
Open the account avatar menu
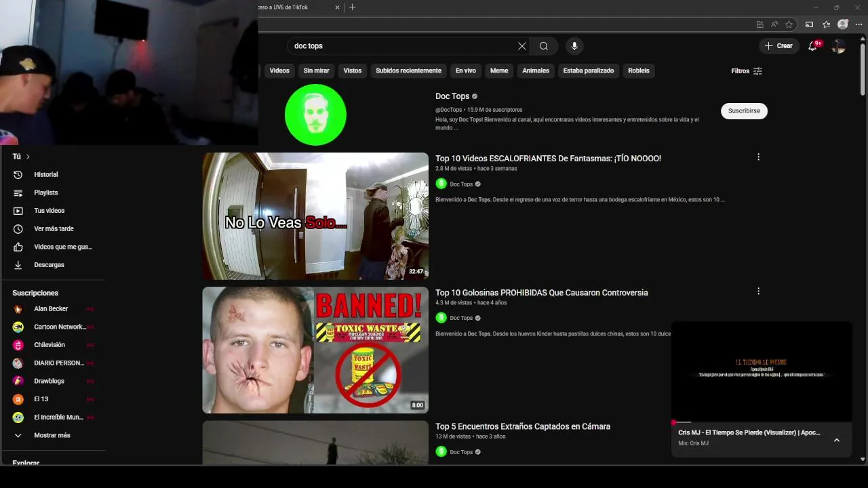(x=839, y=46)
